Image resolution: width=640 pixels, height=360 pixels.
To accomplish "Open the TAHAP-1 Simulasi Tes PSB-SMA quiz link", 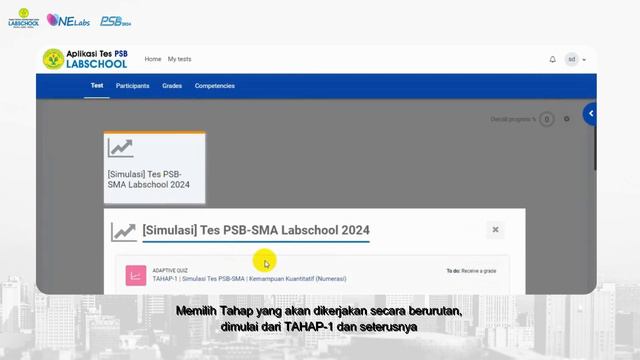I will coord(249,279).
